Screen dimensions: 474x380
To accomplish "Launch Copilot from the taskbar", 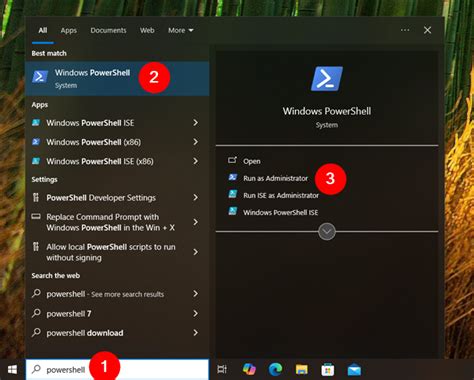I will click(249, 369).
